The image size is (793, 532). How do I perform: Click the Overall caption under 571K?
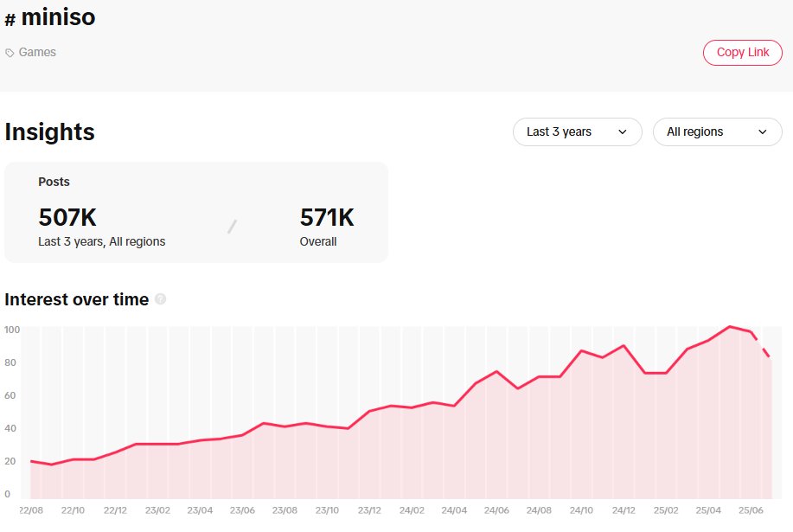pos(318,241)
